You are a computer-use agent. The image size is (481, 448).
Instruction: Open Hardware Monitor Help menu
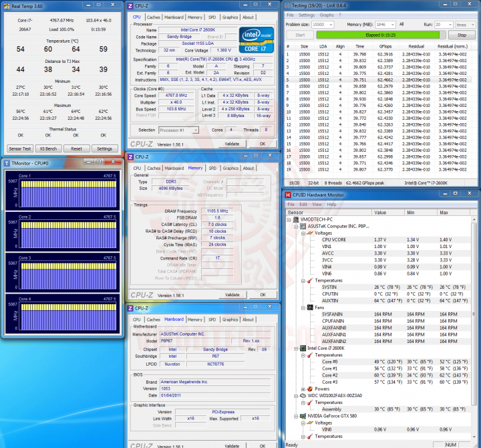pos(331,204)
